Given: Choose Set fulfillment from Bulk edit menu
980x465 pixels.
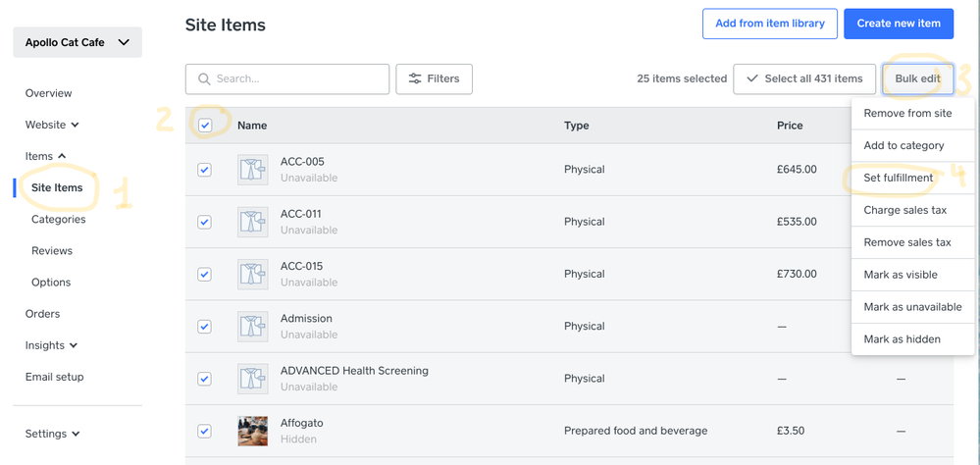Looking at the screenshot, I should pyautogui.click(x=898, y=178).
